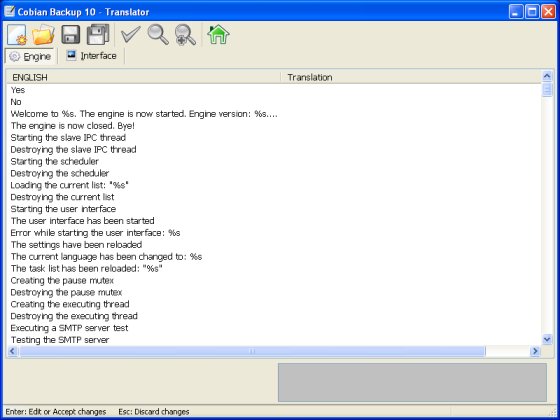Click the horizontal scrollbar right arrow

[535, 351]
